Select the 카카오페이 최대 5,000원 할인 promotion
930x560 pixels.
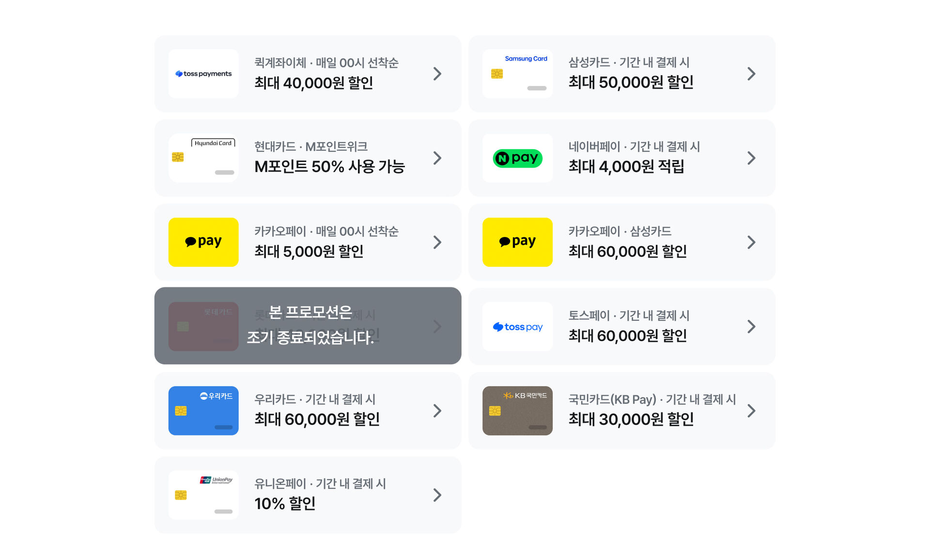point(308,242)
